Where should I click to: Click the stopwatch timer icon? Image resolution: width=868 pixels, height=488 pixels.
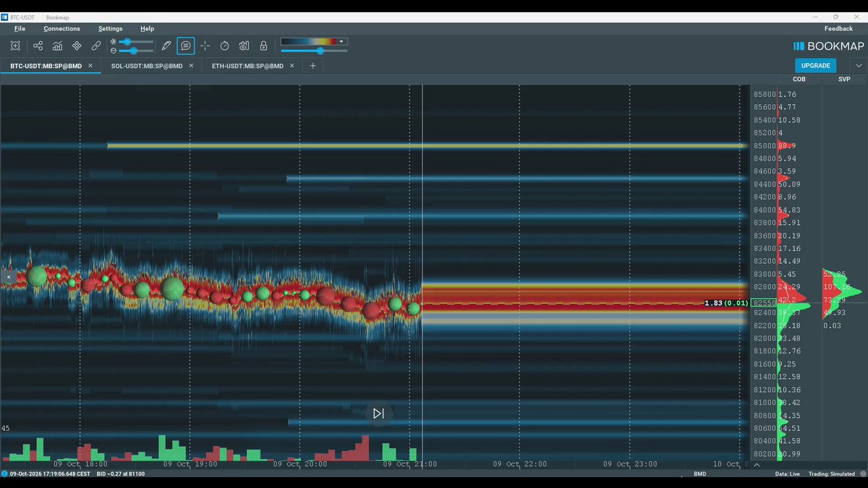225,46
